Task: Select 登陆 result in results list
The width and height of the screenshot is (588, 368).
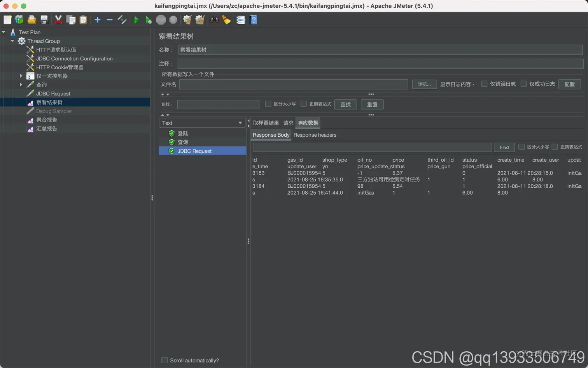Action: (183, 134)
